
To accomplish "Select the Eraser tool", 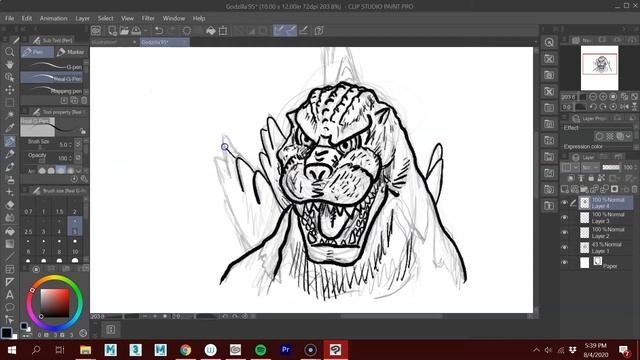I will [x=9, y=205].
